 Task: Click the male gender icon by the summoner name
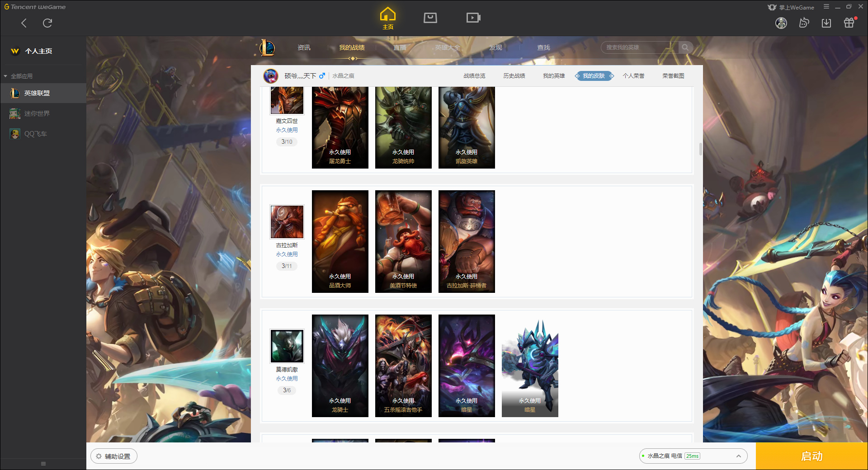click(322, 76)
